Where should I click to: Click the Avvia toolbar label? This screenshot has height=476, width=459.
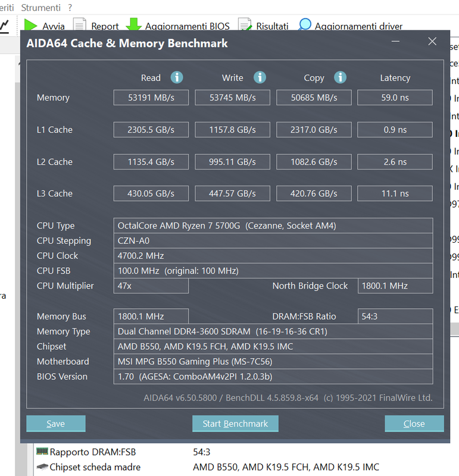pyautogui.click(x=54, y=26)
